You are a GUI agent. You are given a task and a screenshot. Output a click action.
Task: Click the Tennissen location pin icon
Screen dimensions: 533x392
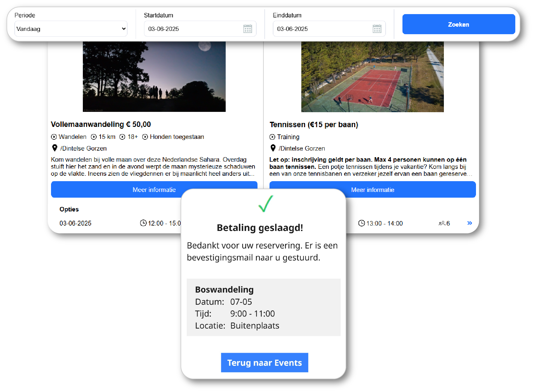(273, 148)
